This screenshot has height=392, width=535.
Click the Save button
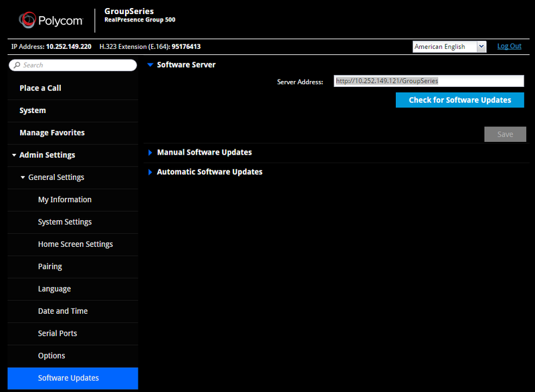(505, 134)
